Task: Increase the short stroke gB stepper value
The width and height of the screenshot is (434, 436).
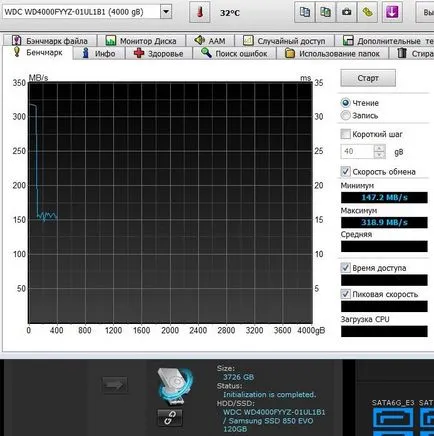Action: pyautogui.click(x=379, y=148)
